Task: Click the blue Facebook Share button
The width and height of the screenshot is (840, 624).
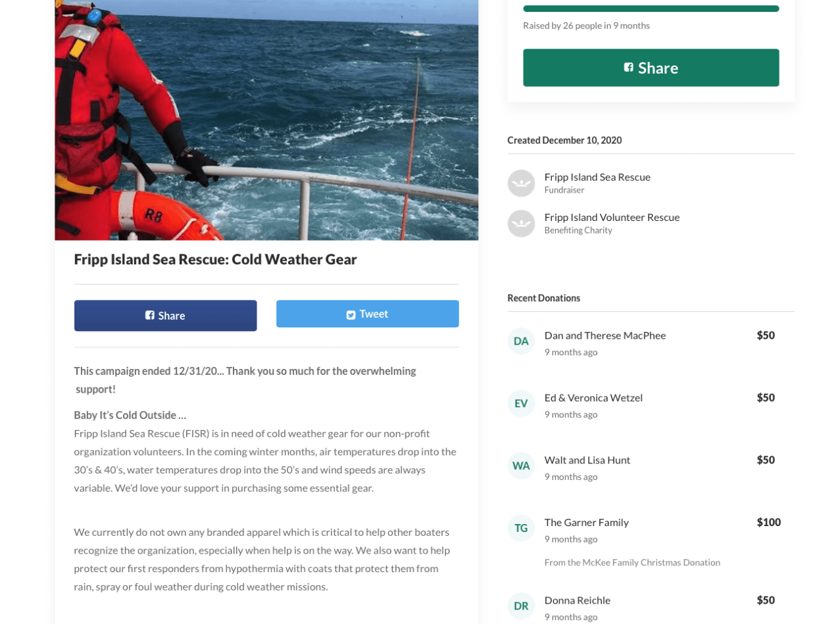Action: [165, 316]
